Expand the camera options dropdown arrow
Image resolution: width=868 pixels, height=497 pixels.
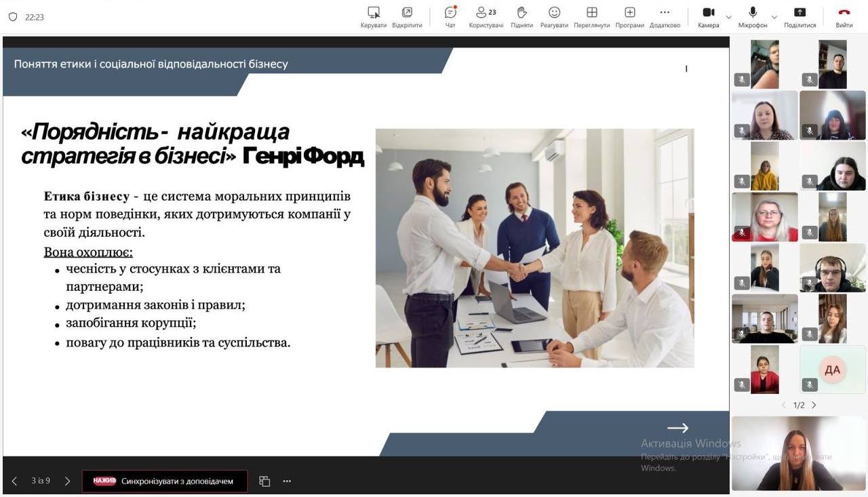[729, 17]
